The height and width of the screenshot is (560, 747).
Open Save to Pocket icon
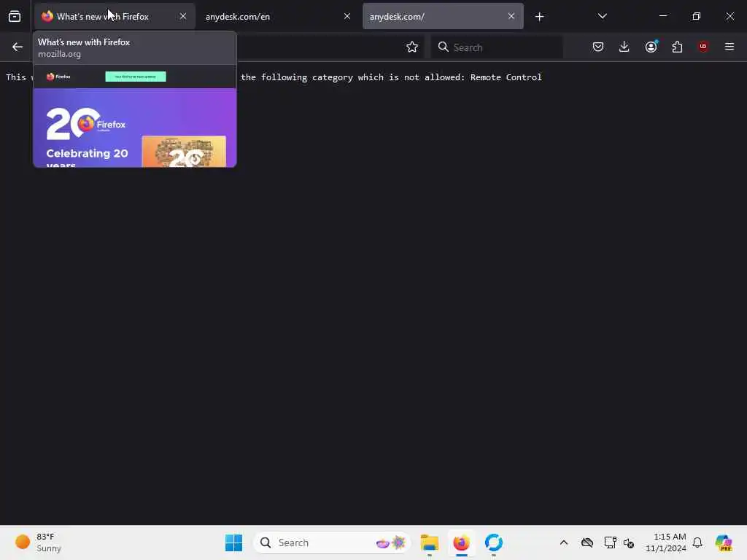pyautogui.click(x=598, y=47)
